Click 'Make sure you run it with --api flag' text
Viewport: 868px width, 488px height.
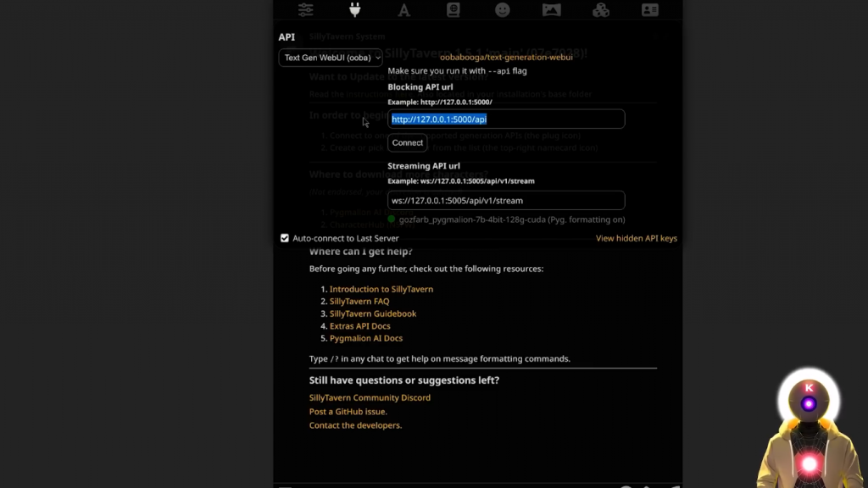457,71
